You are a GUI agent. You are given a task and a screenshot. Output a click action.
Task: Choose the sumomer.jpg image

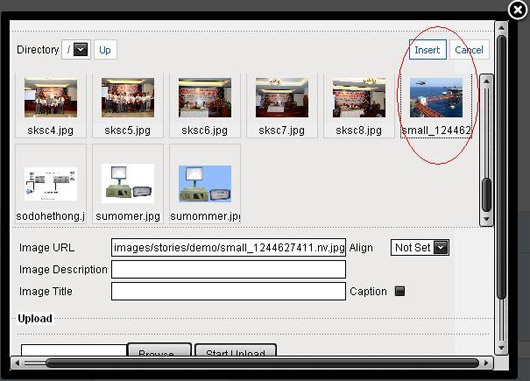(128, 184)
